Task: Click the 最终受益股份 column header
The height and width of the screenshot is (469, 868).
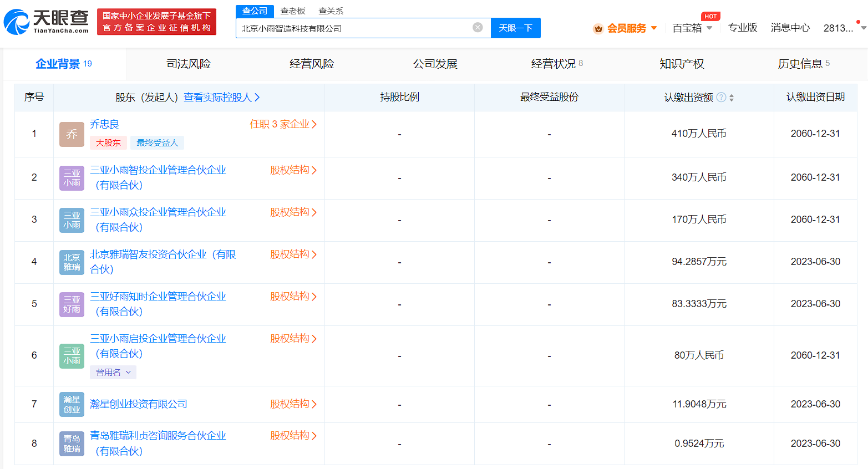Action: 549,97
